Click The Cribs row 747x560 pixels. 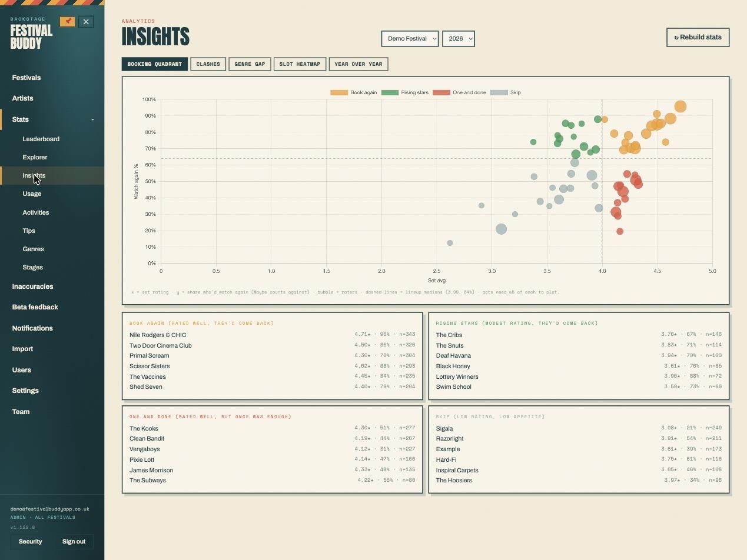pyautogui.click(x=579, y=335)
